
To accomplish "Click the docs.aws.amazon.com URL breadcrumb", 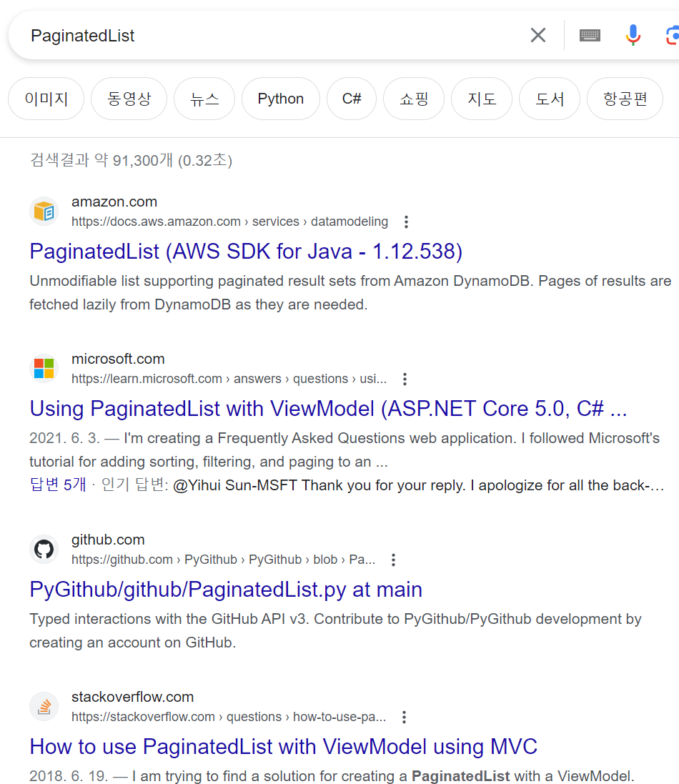I will (229, 222).
